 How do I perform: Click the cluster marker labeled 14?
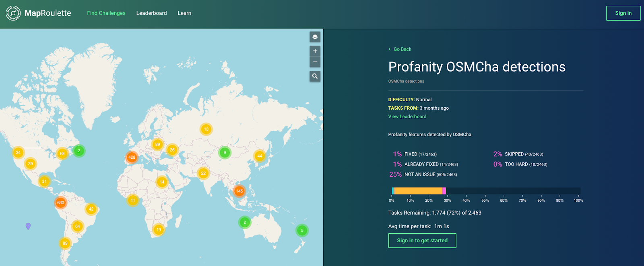pos(162,182)
